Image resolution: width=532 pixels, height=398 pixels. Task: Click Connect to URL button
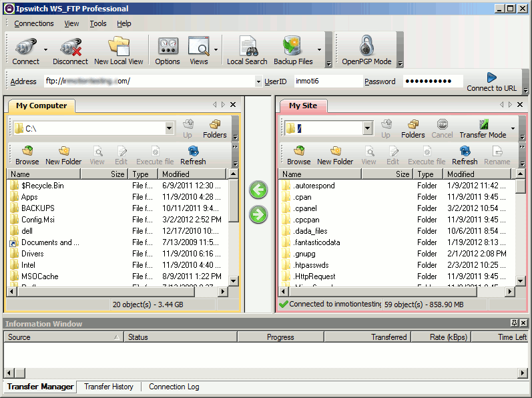491,81
